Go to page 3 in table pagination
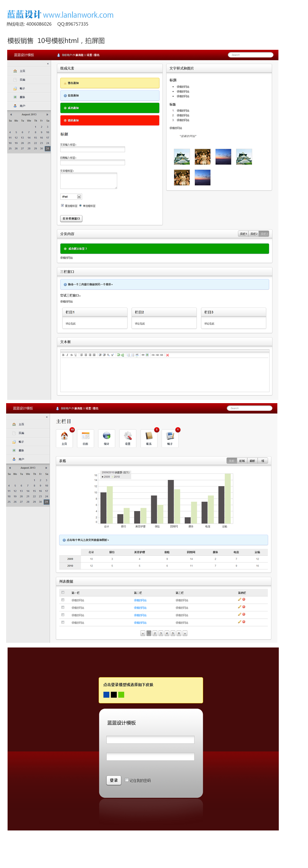The image size is (308, 868). pyautogui.click(x=161, y=633)
